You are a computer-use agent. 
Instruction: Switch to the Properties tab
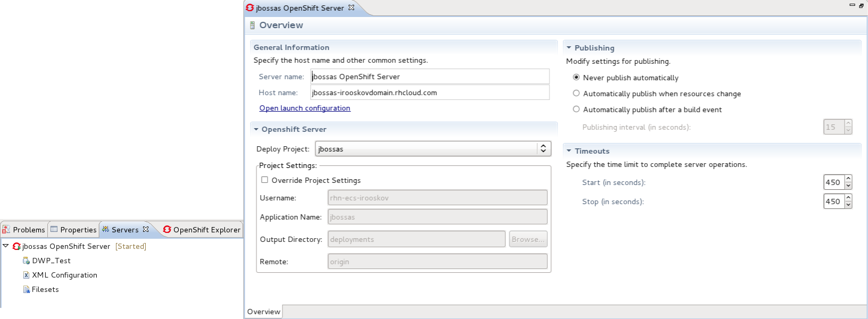coord(73,230)
